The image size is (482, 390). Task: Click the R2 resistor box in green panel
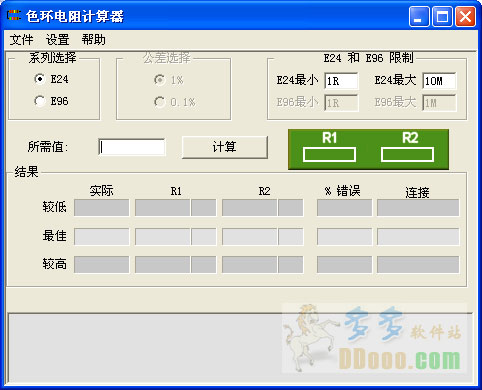[407, 155]
